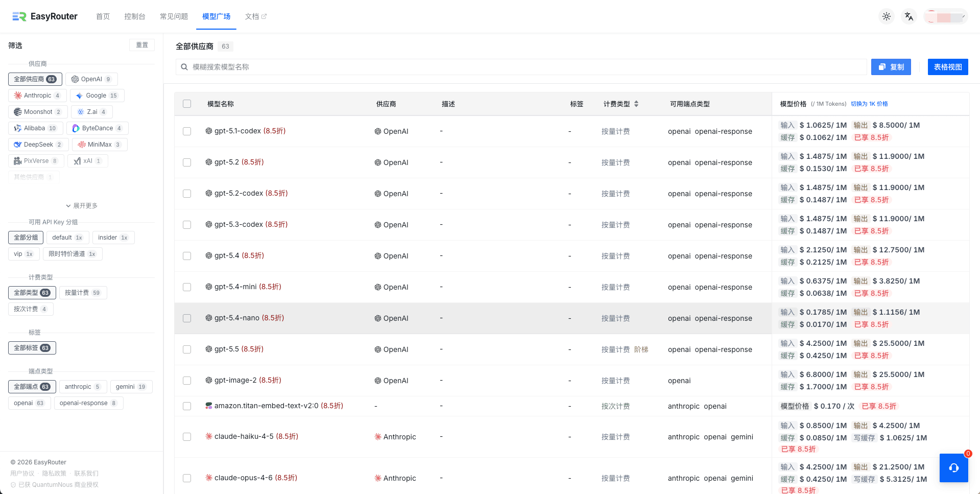
Task: Select the 全部供应商 filter chip
Action: click(35, 79)
